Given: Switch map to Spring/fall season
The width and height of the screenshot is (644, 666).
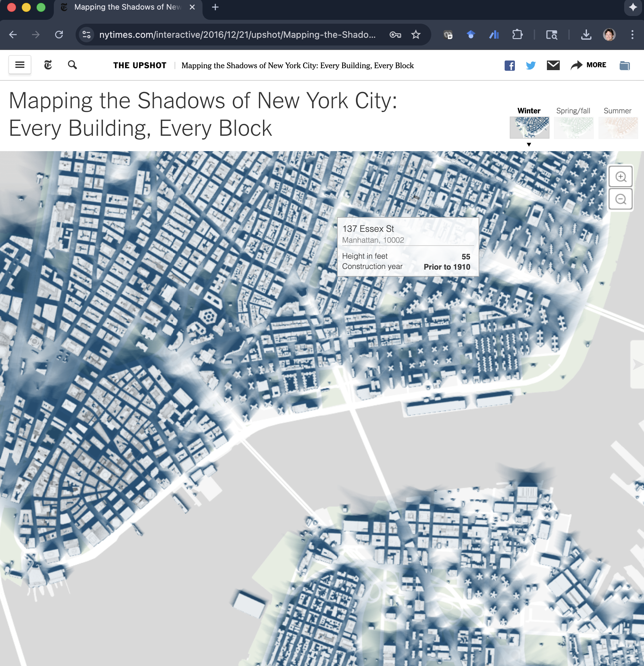Looking at the screenshot, I should pos(573,111).
